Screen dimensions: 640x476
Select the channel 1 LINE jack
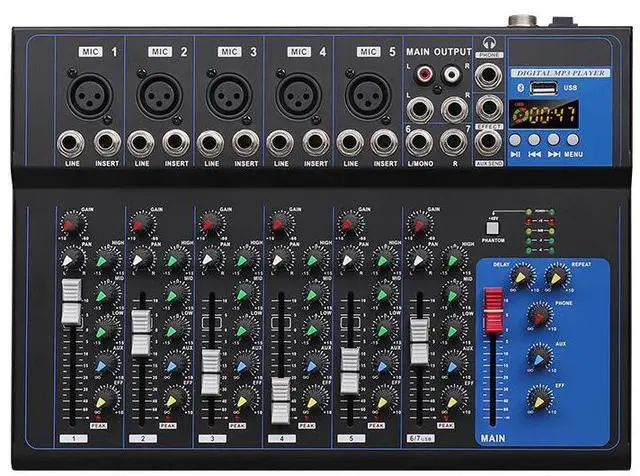click(71, 144)
